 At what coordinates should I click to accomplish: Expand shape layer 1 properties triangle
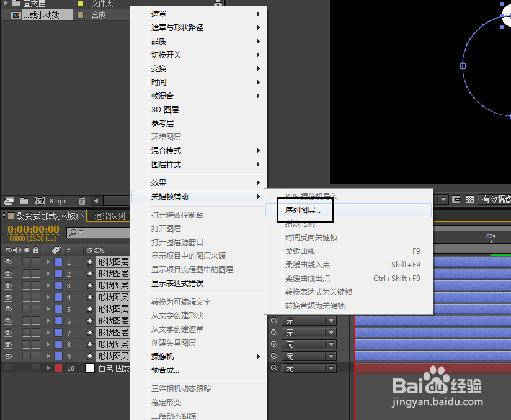pyautogui.click(x=48, y=262)
